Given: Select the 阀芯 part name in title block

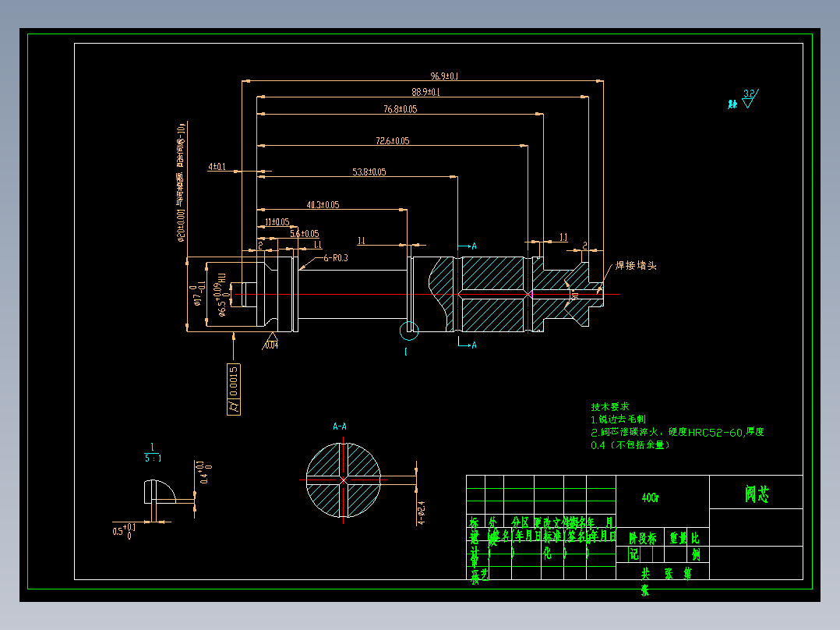Looking at the screenshot, I should point(757,494).
